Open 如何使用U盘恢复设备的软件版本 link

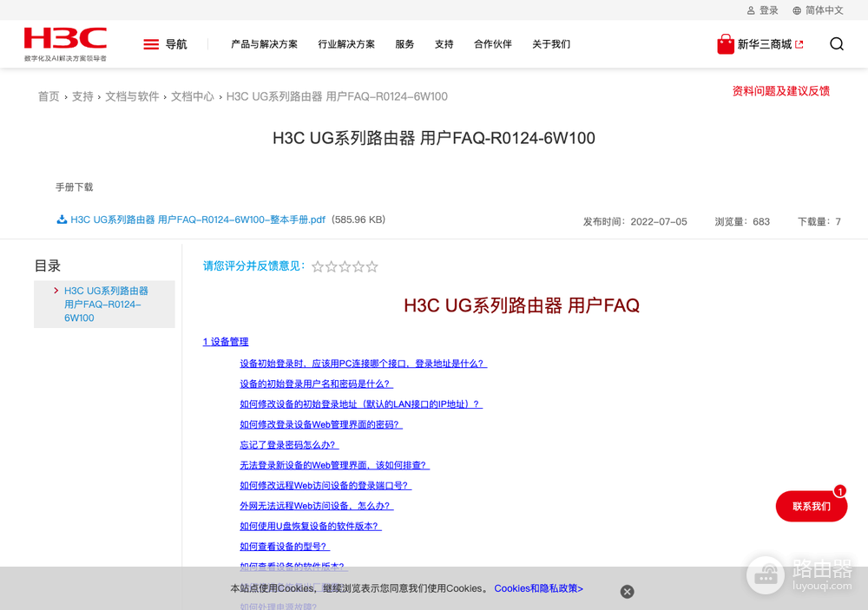coord(311,527)
